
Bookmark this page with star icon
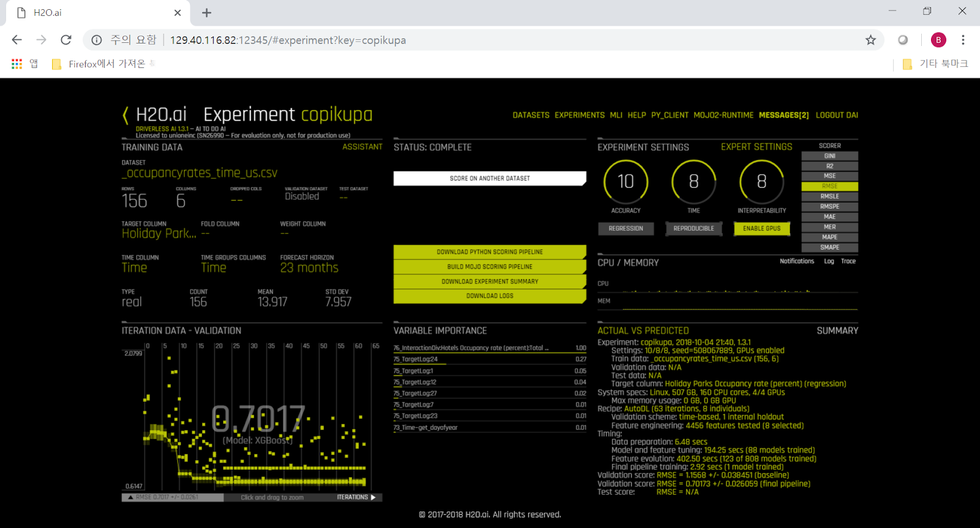(x=870, y=40)
